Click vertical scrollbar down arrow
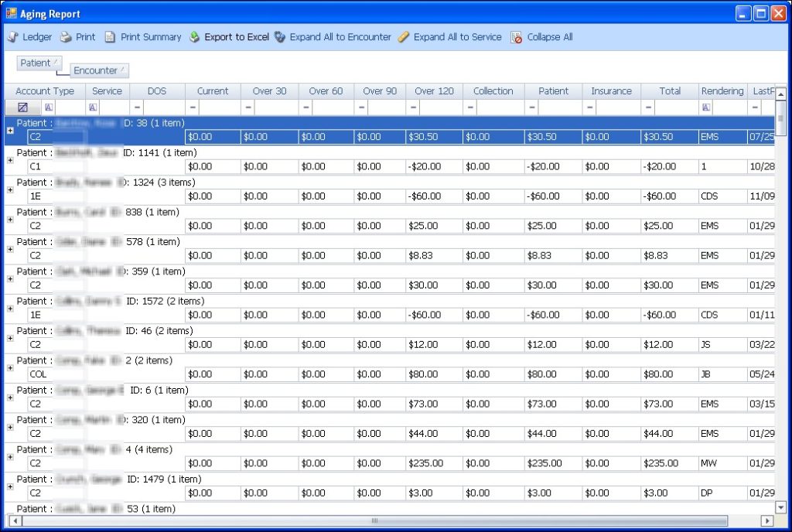The image size is (792, 532). (x=781, y=508)
